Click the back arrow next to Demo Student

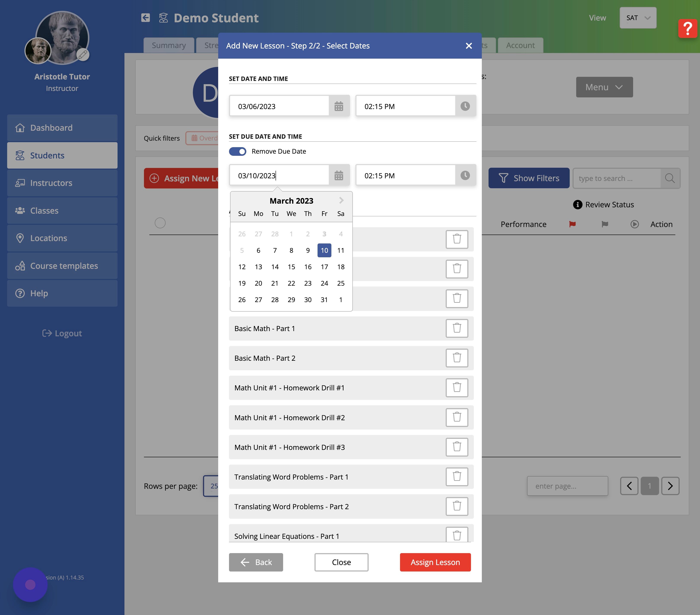pyautogui.click(x=145, y=18)
